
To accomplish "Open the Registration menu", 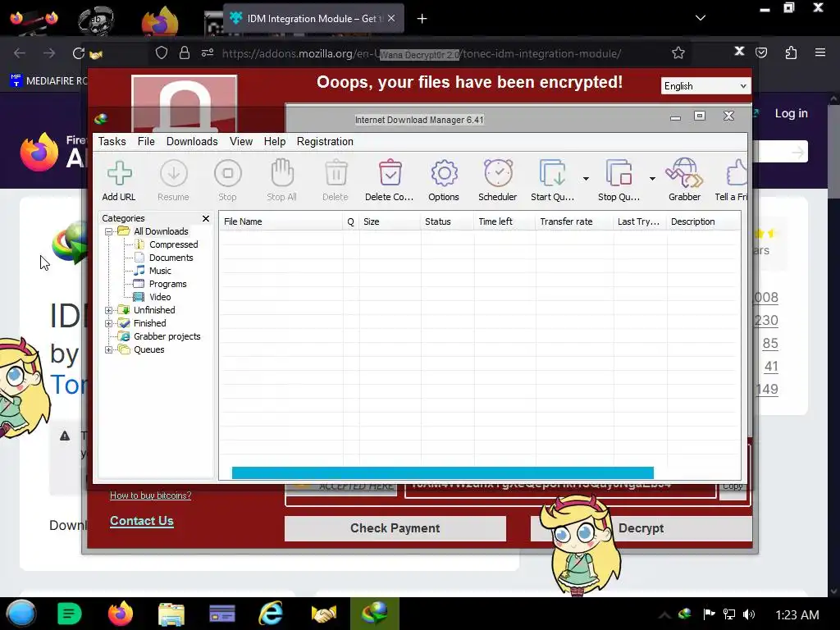I will point(325,141).
